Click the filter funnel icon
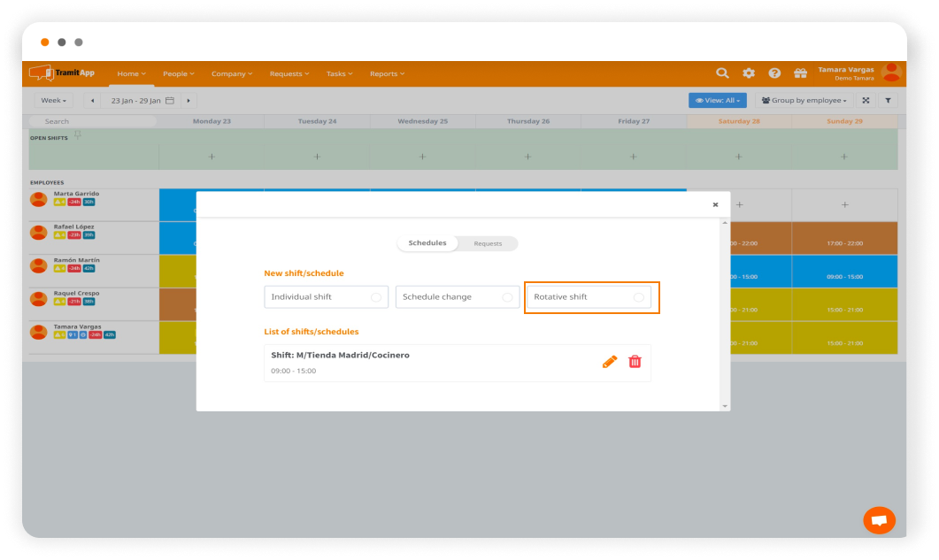 coord(888,101)
